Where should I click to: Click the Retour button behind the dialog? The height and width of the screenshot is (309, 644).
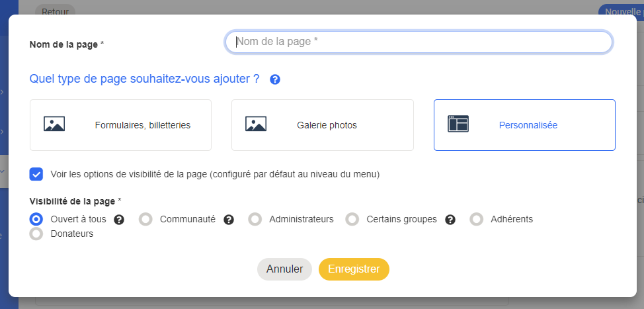[55, 11]
